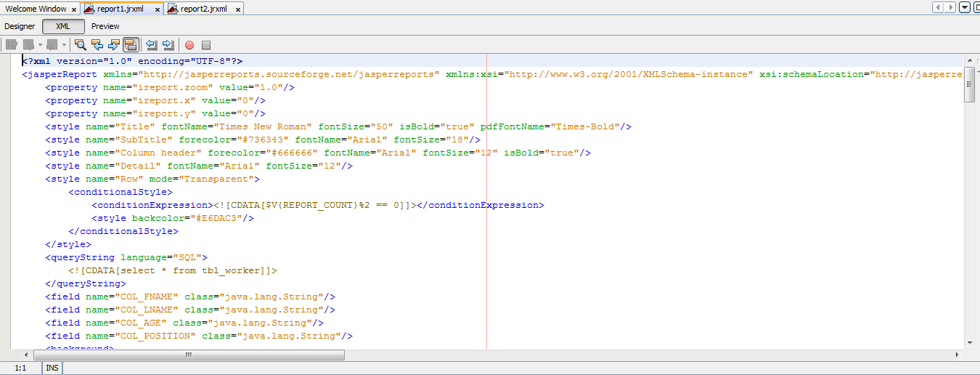This screenshot has width=980, height=375.
Task: Click the style name="Title" line
Action: pyautogui.click(x=338, y=126)
